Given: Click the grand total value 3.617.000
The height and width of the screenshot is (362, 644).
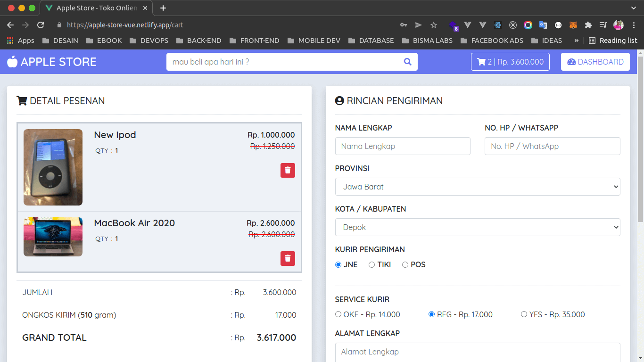Looking at the screenshot, I should click(x=276, y=337).
